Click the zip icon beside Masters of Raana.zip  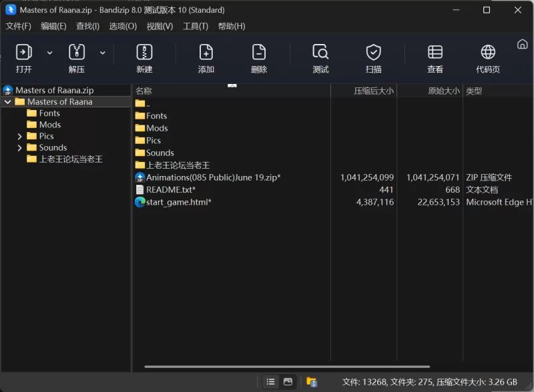pyautogui.click(x=8, y=90)
